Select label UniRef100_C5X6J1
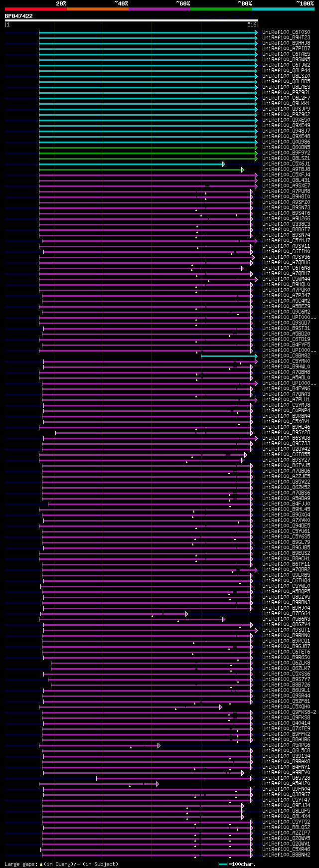 (x=286, y=164)
